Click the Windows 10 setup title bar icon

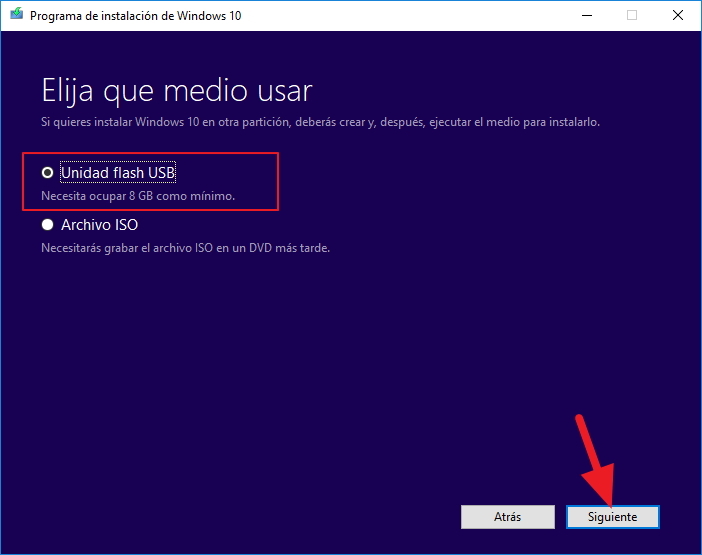pyautogui.click(x=17, y=15)
